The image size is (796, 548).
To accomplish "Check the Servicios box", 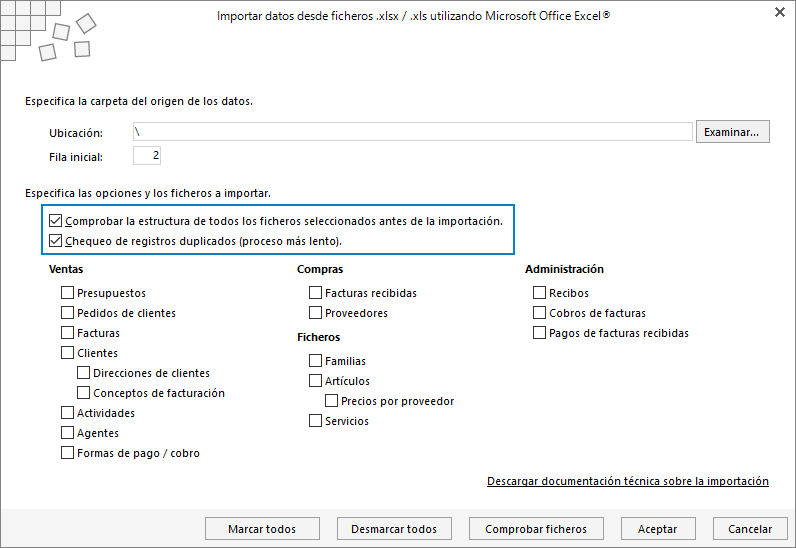I will (x=315, y=421).
